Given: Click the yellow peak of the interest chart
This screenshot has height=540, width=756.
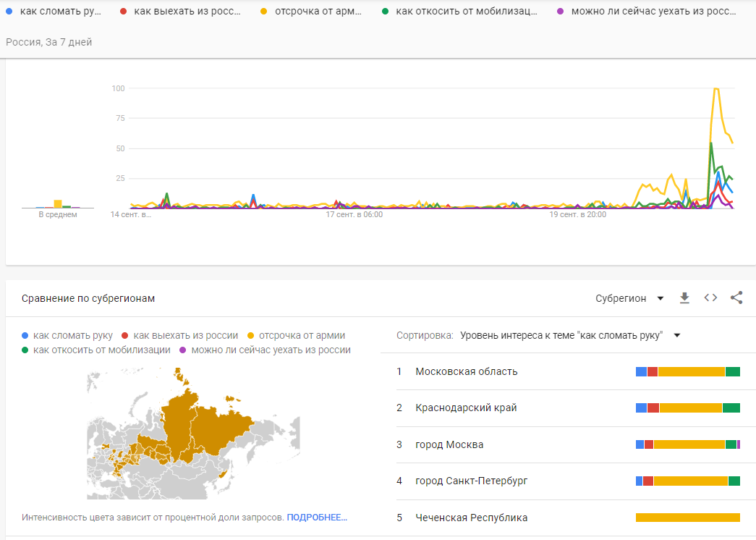Looking at the screenshot, I should tap(716, 89).
